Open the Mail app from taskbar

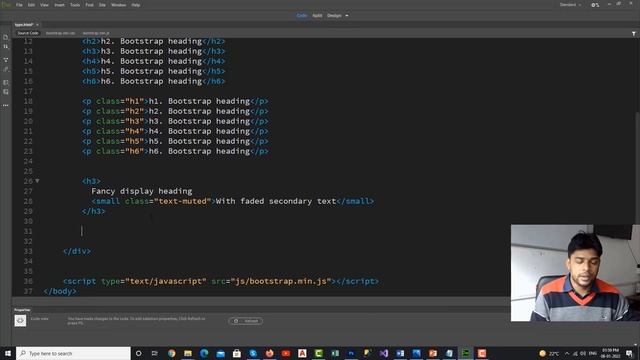tap(220, 353)
